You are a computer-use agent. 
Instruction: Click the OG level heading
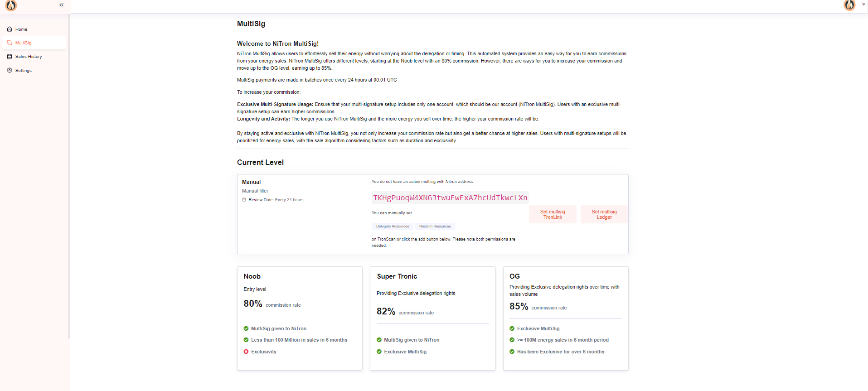coord(514,276)
